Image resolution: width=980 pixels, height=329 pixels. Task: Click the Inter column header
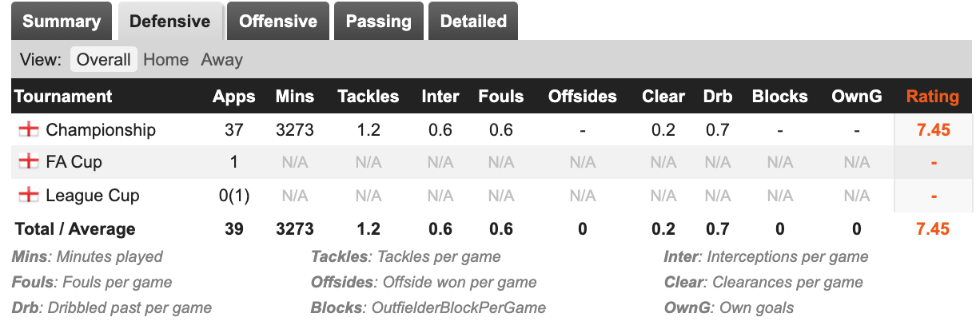tap(440, 97)
